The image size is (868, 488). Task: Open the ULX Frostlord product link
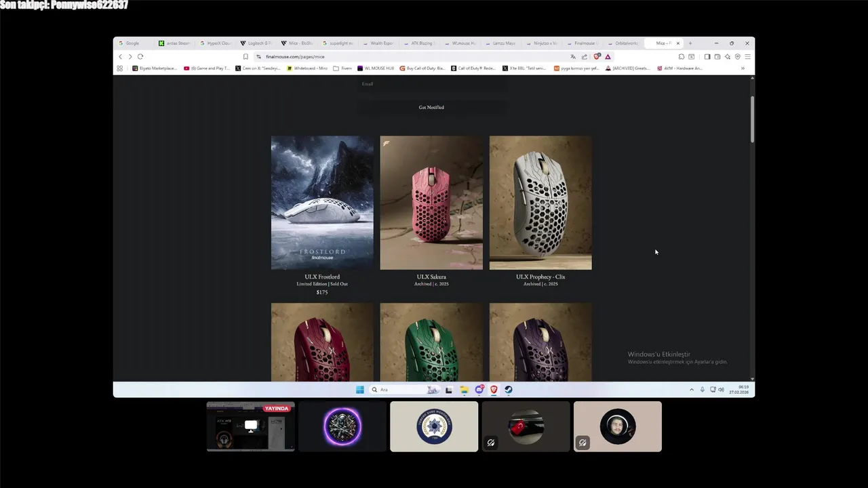pyautogui.click(x=322, y=277)
